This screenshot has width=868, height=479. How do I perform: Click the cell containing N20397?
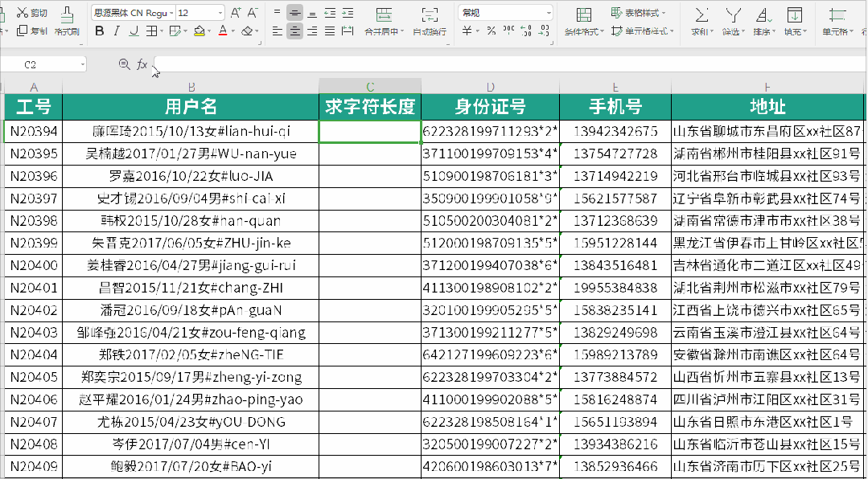coord(34,199)
